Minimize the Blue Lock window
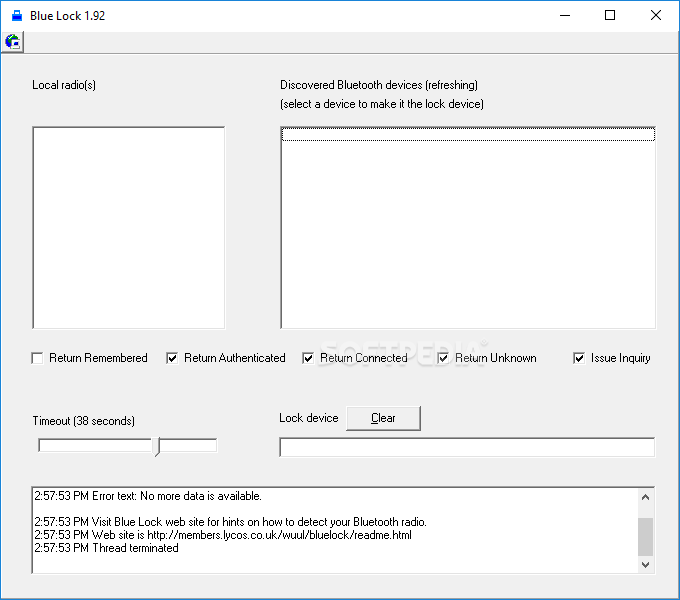 [x=565, y=16]
